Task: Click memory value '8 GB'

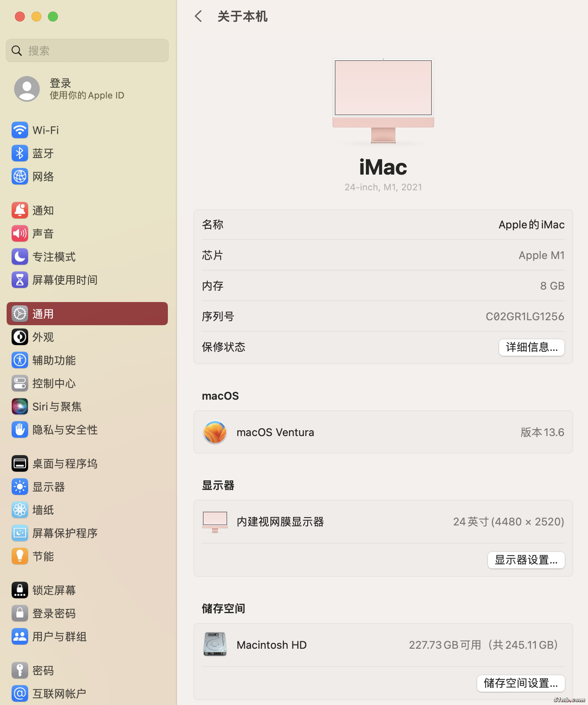Action: coord(552,286)
